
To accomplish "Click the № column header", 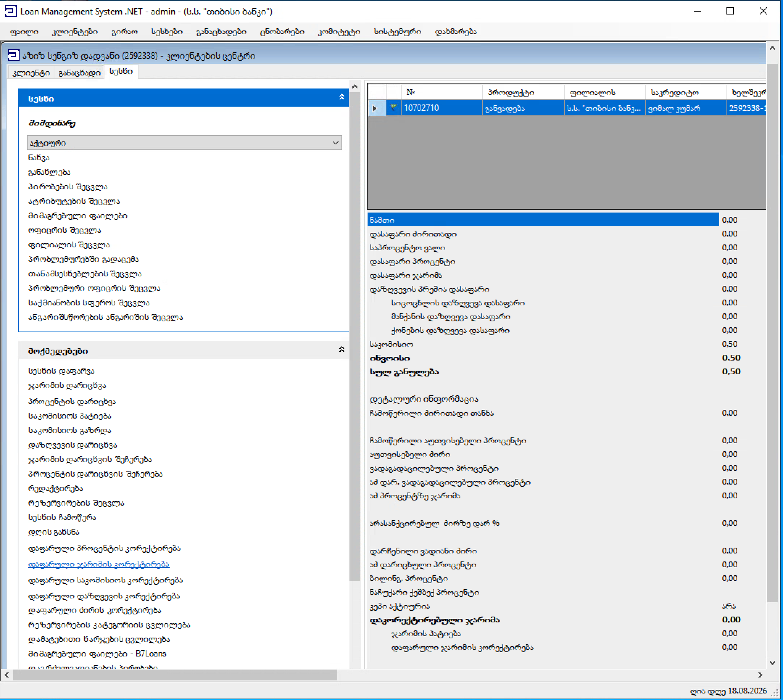I will click(x=442, y=92).
